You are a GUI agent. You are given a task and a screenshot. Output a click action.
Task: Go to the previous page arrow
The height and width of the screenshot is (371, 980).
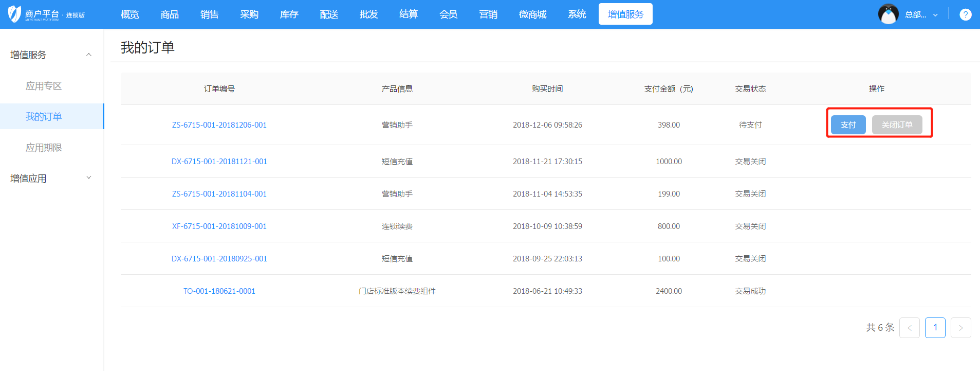click(x=909, y=328)
